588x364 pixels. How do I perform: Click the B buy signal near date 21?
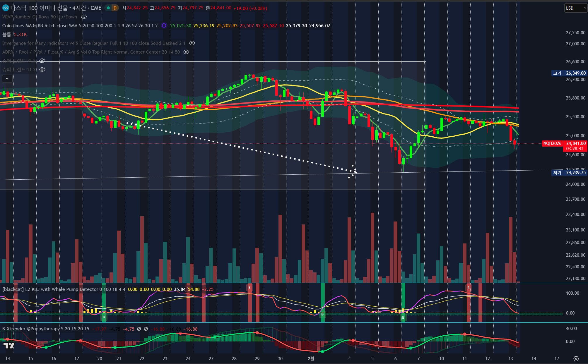104,317
